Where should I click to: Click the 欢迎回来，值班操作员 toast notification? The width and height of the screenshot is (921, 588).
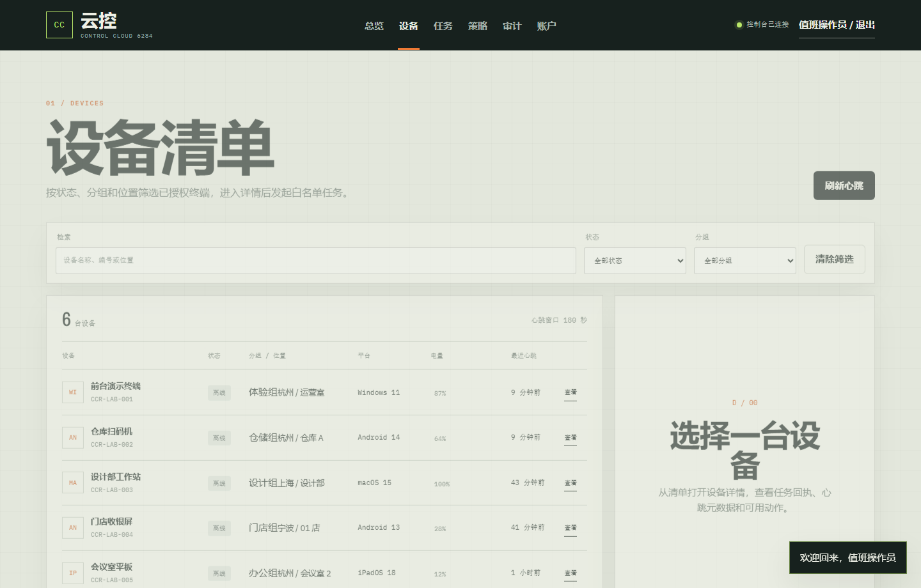[x=848, y=558]
